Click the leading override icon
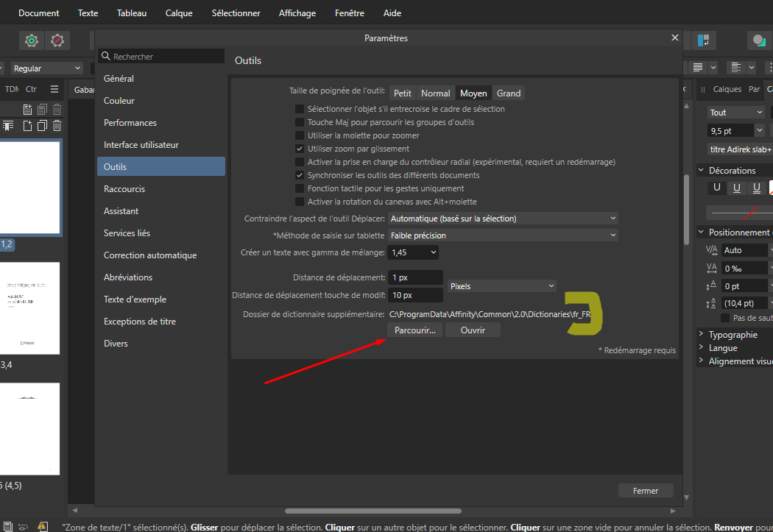773x532 pixels. point(711,303)
